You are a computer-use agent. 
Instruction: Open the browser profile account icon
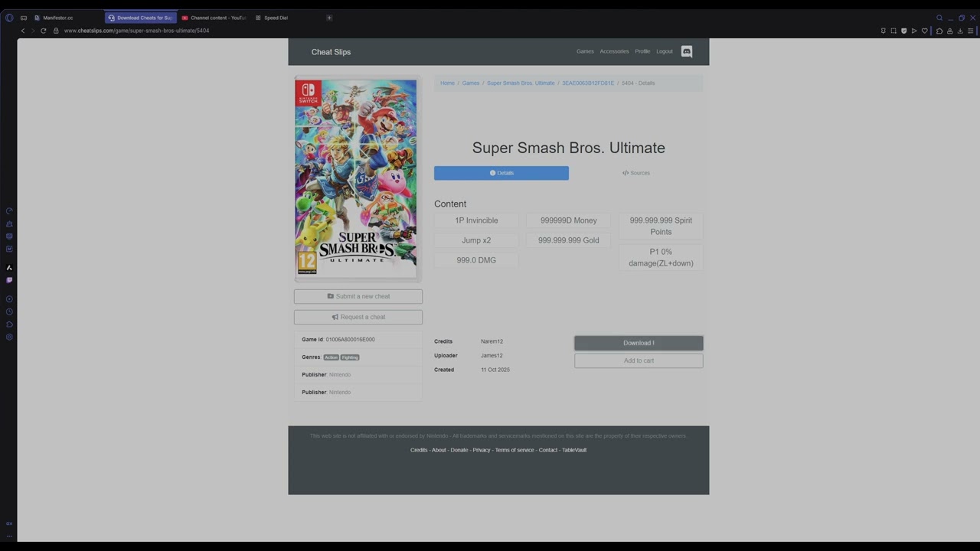pyautogui.click(x=950, y=31)
